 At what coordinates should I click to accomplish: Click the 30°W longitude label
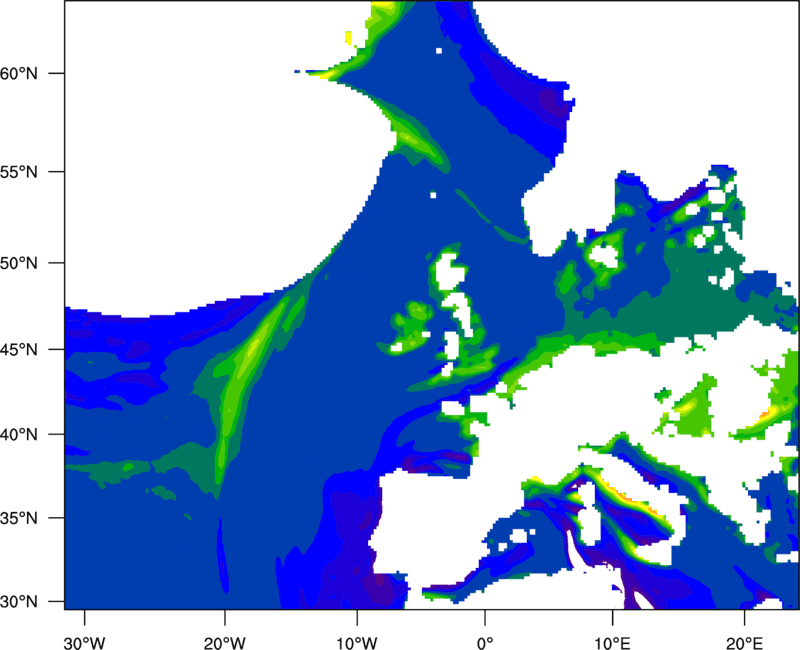85,643
